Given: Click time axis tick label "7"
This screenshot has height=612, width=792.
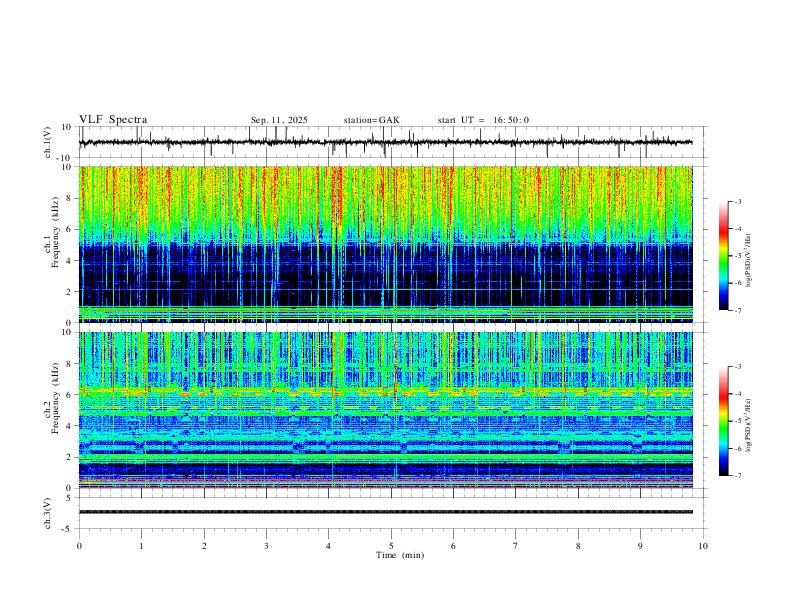Looking at the screenshot, I should [516, 546].
